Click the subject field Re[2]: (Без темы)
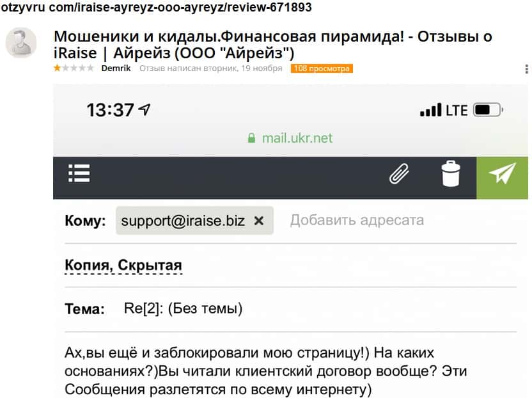The image size is (532, 398). (184, 308)
